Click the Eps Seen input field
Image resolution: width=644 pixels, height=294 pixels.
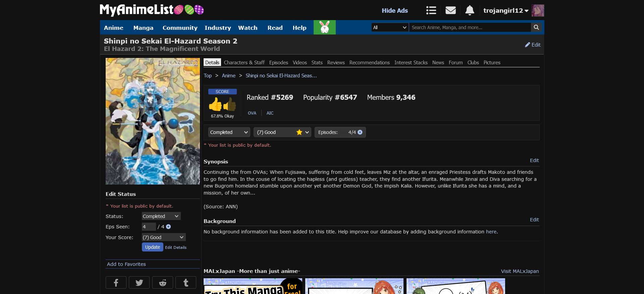(x=149, y=227)
